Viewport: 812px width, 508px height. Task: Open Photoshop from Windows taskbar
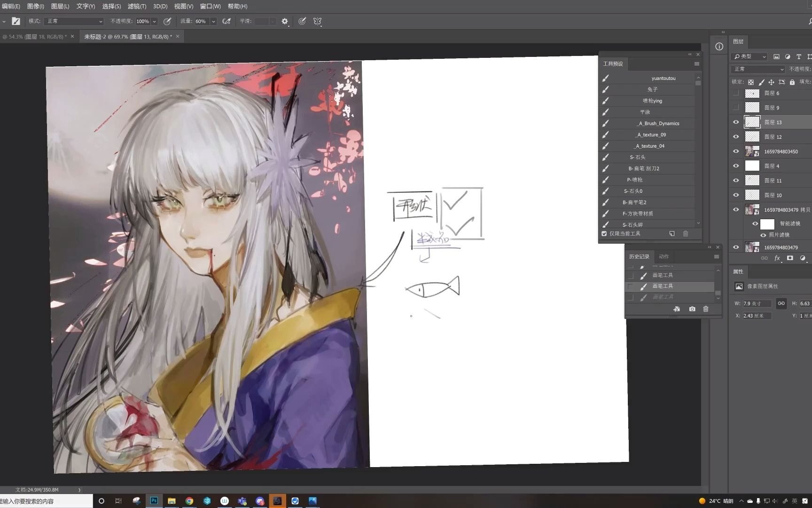(x=154, y=501)
